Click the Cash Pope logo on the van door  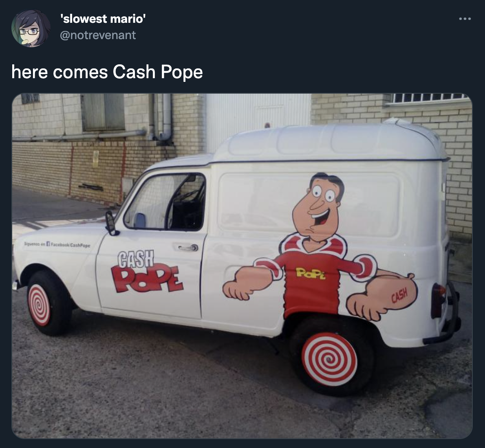[x=147, y=272]
